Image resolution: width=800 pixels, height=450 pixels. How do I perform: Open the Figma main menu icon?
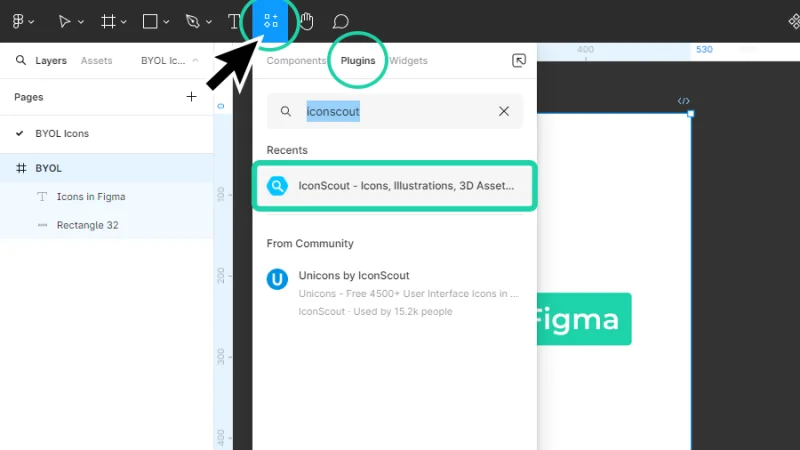point(18,21)
